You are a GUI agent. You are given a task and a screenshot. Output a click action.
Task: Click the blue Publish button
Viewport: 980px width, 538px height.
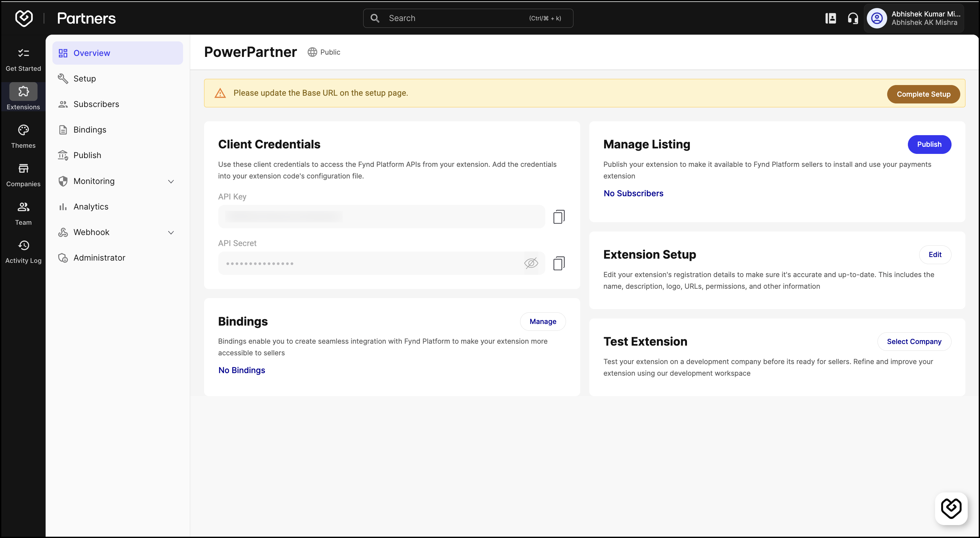click(x=929, y=145)
